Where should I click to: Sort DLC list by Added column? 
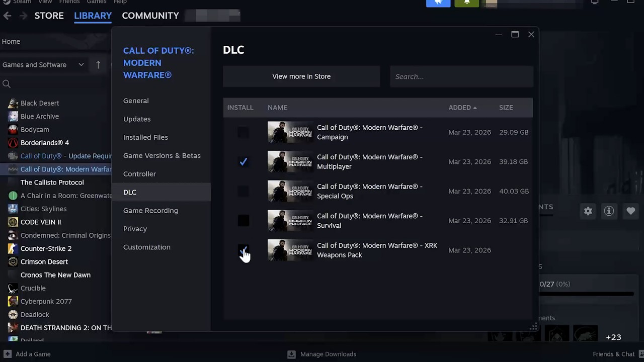pyautogui.click(x=462, y=108)
